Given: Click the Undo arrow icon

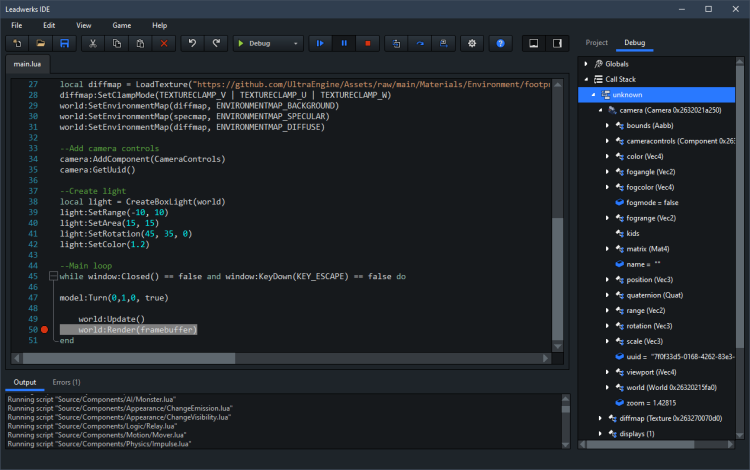Looking at the screenshot, I should [192, 44].
